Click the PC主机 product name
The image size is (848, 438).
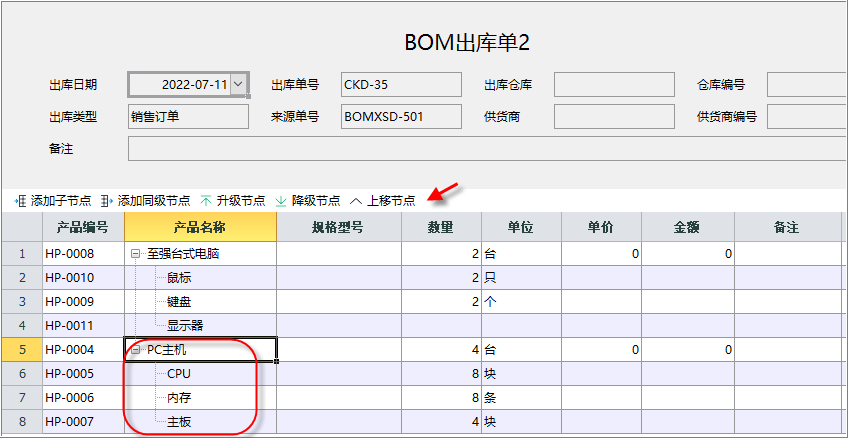pos(167,350)
